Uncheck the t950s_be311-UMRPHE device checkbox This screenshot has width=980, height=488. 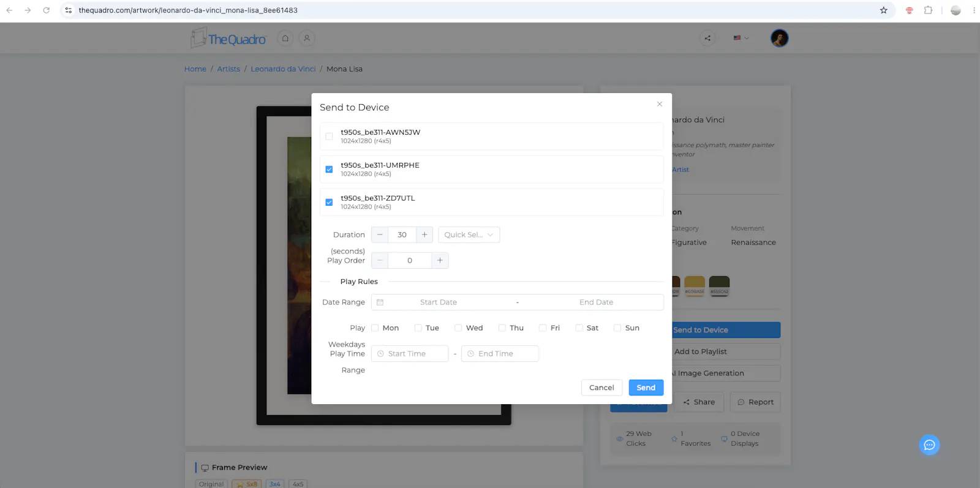click(x=329, y=170)
